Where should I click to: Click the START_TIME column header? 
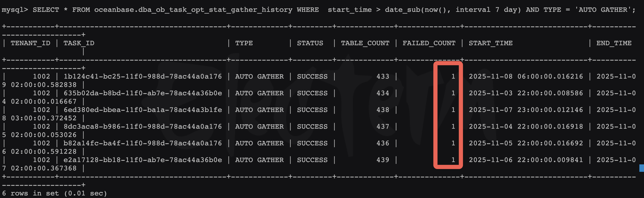pyautogui.click(x=491, y=43)
